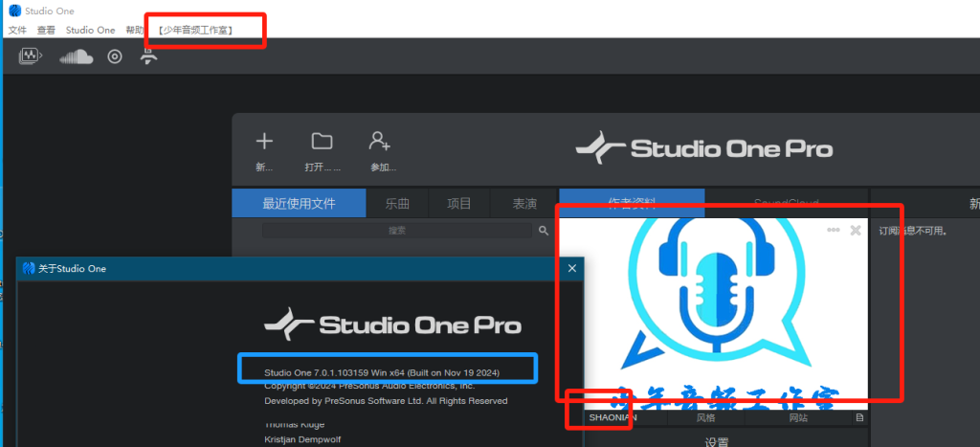The image size is (980, 447).
Task: Switch to the 项目 tab
Action: [459, 203]
